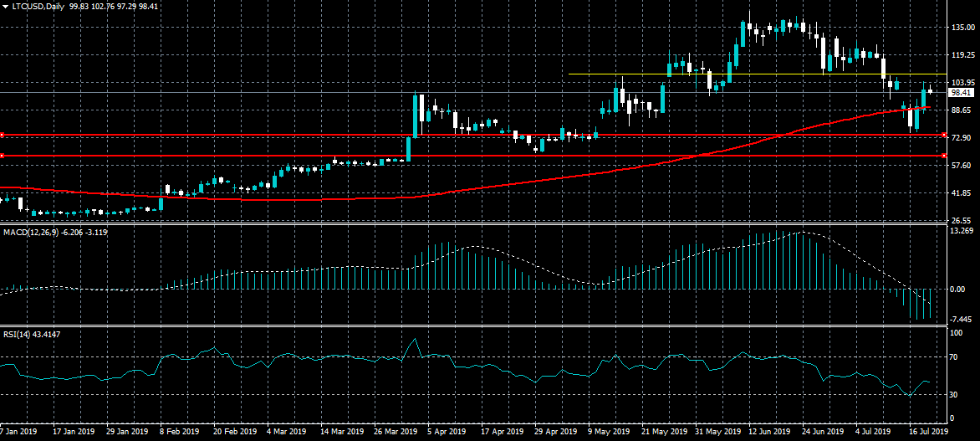The height and width of the screenshot is (441, 980).
Task: Select the RSI(14) 43.4147 indicator label
Action: [32, 334]
